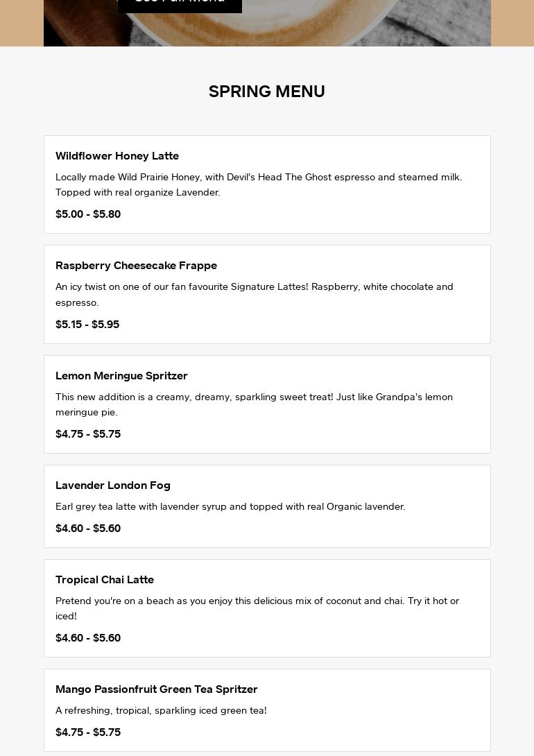Click the Tropical Chai Latte price range
Screen dimensions: 534x756
(x=88, y=638)
